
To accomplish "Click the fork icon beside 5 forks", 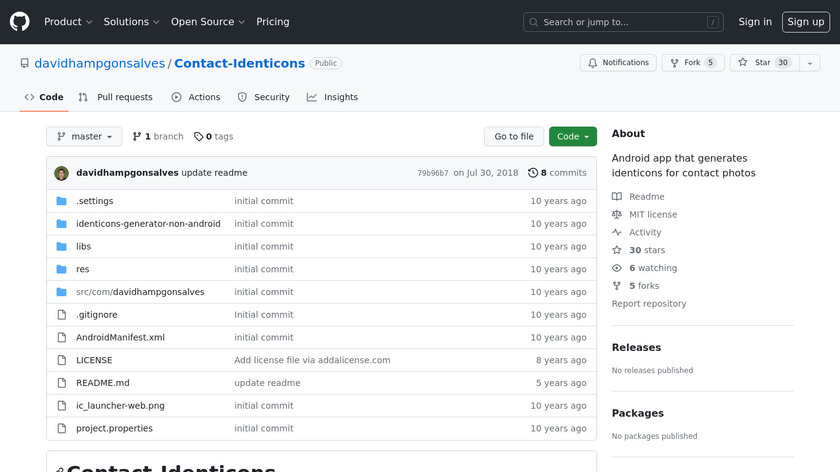I will (617, 286).
